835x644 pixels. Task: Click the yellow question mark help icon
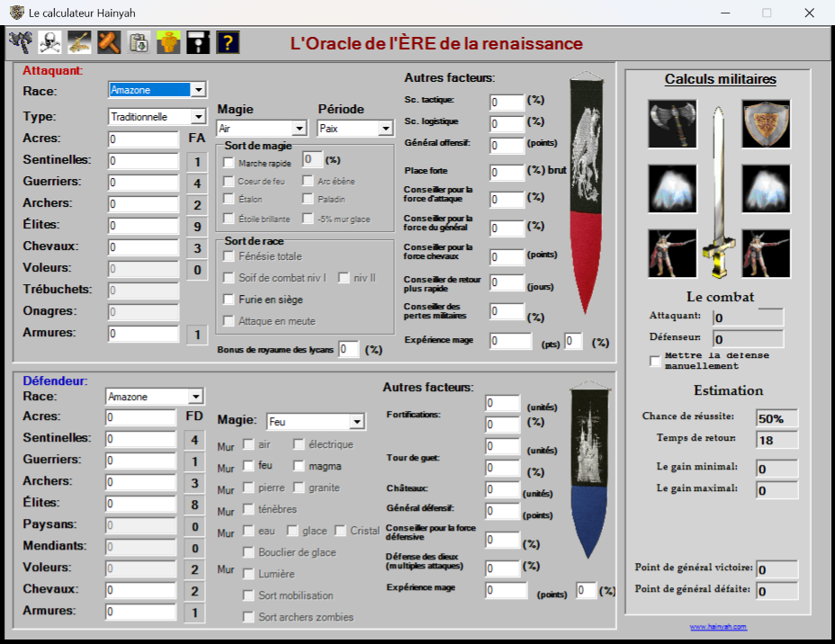coord(228,42)
